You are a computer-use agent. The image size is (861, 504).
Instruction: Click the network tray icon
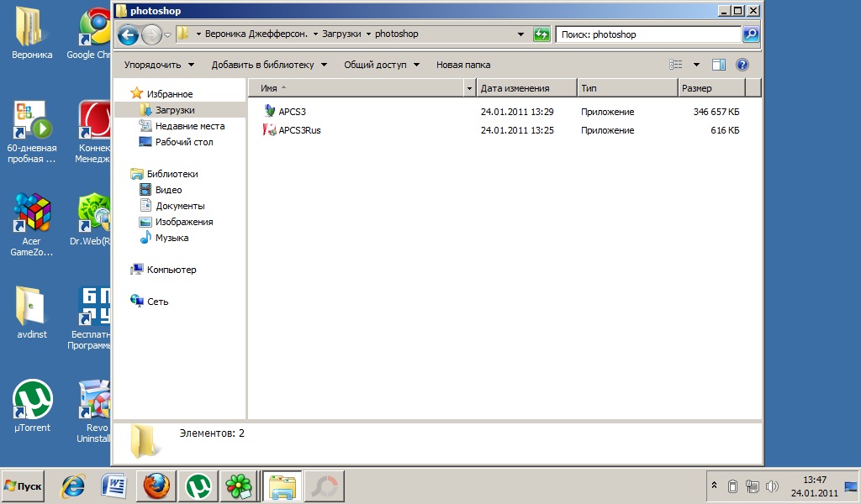(753, 486)
